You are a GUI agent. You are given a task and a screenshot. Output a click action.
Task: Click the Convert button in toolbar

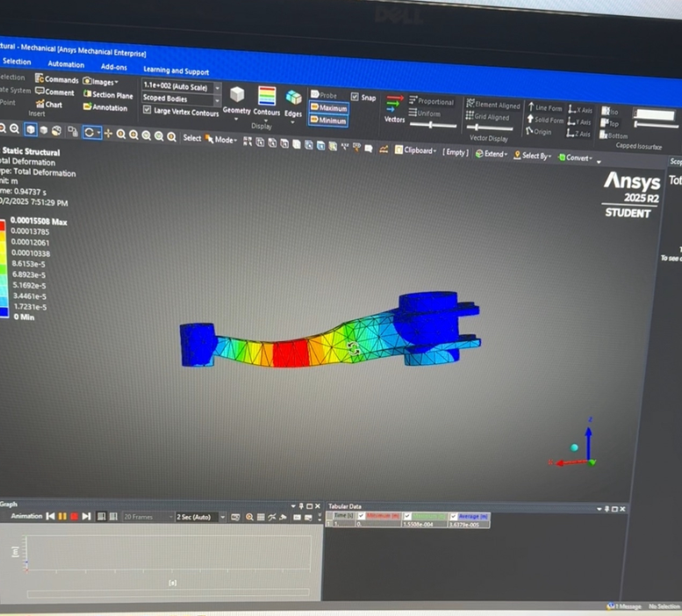[578, 157]
